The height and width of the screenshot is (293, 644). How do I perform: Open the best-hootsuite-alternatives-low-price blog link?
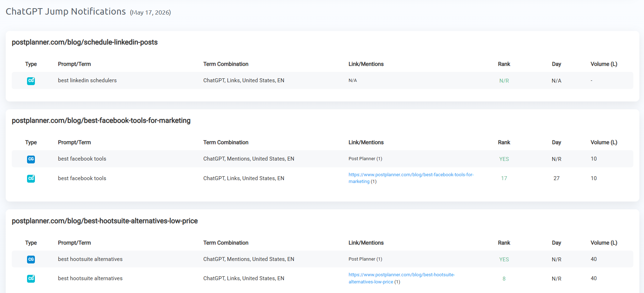pos(402,278)
